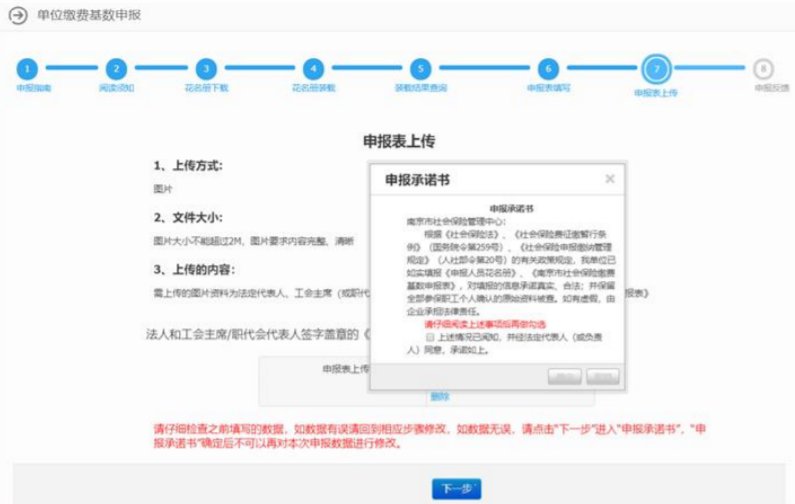This screenshot has width=795, height=504.
Task: Close the 申报承诺书 dialog with X
Action: [610, 178]
